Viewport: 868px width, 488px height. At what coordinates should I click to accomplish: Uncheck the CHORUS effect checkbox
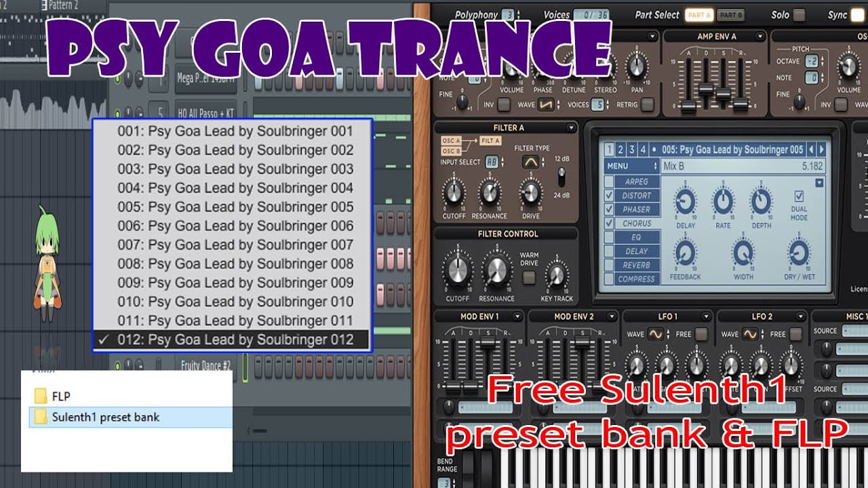609,223
